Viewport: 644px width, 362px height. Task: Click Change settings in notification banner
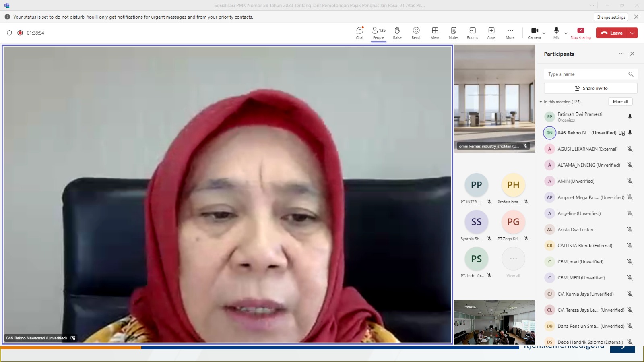[x=611, y=17]
